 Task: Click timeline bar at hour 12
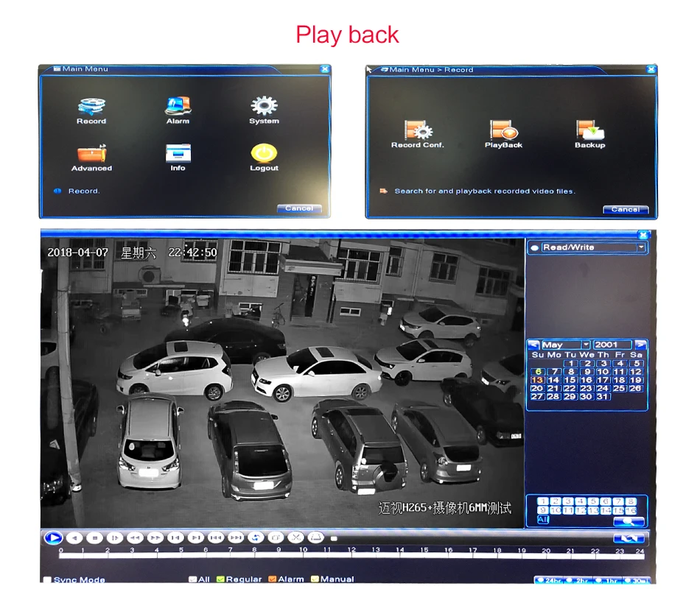point(351,556)
